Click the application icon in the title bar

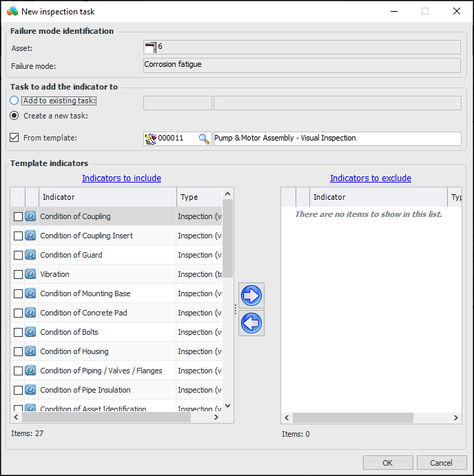tap(12, 12)
